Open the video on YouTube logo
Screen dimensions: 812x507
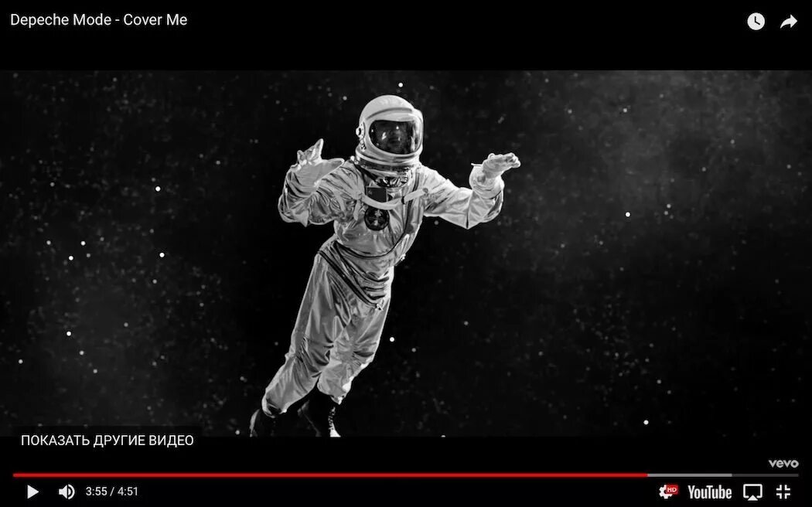point(709,492)
